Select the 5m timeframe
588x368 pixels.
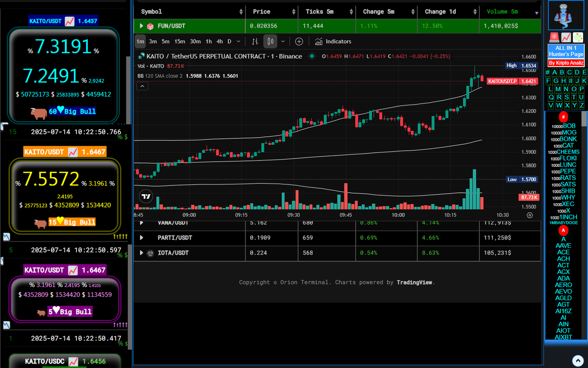[x=166, y=42]
